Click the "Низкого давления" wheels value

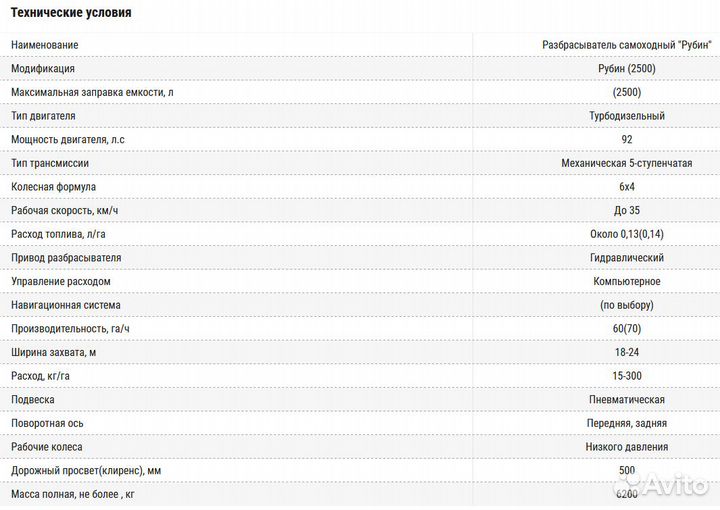coord(627,447)
